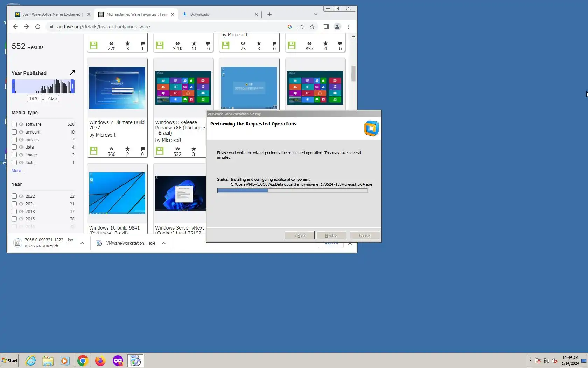This screenshot has height=368, width=588.
Task: Check the 2021 year filter box
Action: pos(14,204)
